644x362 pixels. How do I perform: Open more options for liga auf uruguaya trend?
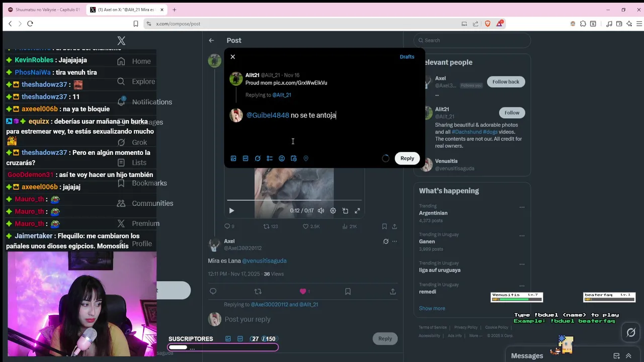522,264
